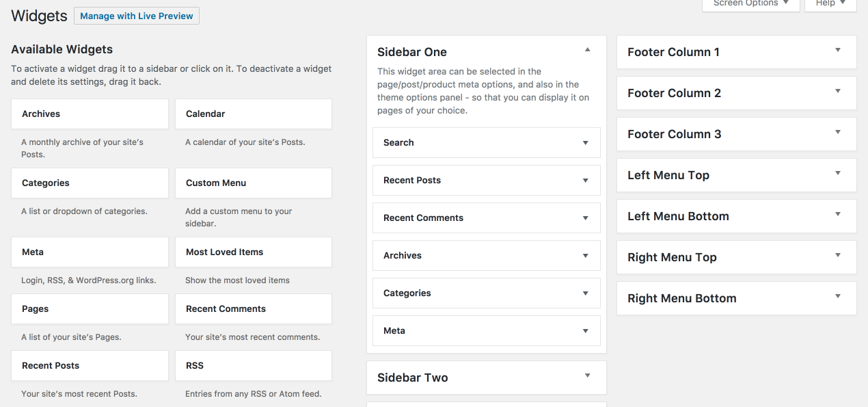This screenshot has width=868, height=407.
Task: Expand Recent Comments widget arrow in Sidebar One
Action: coord(585,218)
